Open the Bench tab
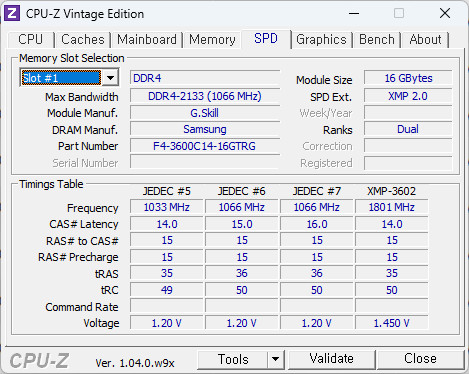Screen dimensions: 469x374 [377, 39]
